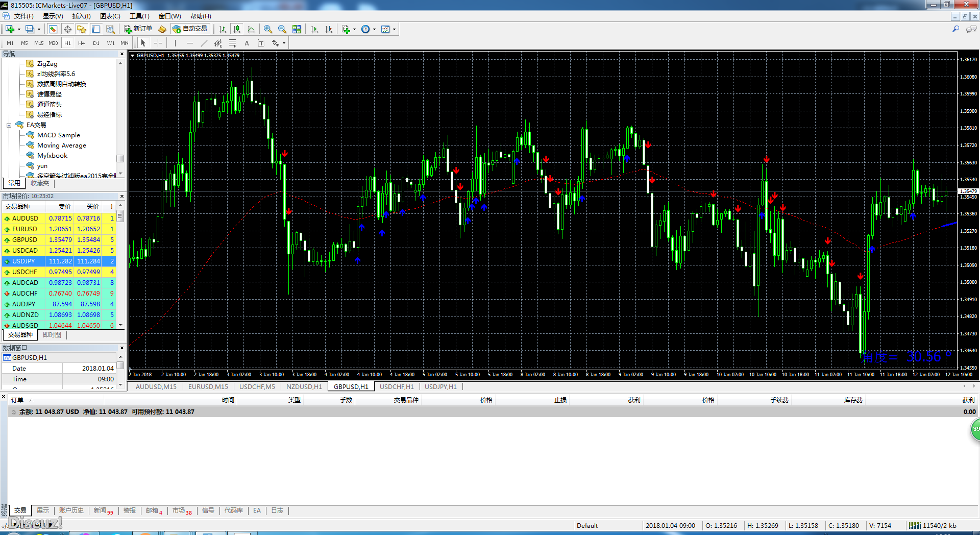This screenshot has width=980, height=535.
Task: Switch to line chart display
Action: (x=251, y=29)
